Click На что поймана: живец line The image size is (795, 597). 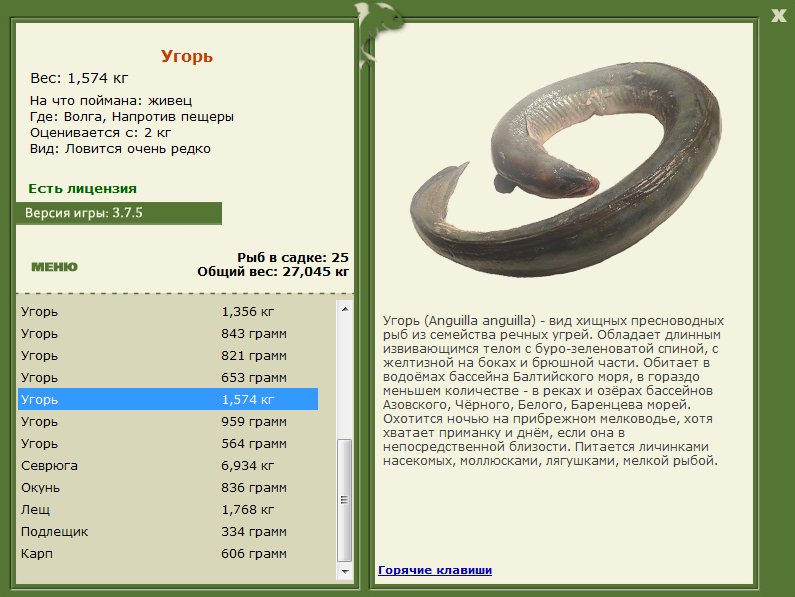coord(111,100)
